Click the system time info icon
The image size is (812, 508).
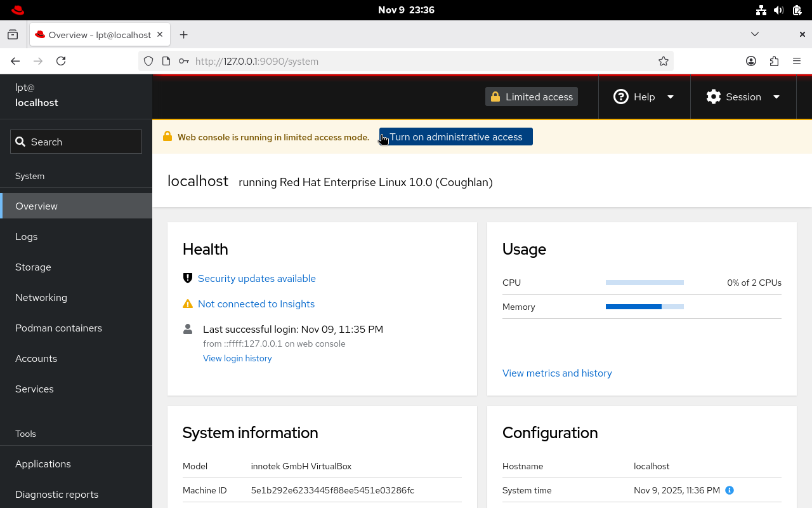click(x=730, y=490)
